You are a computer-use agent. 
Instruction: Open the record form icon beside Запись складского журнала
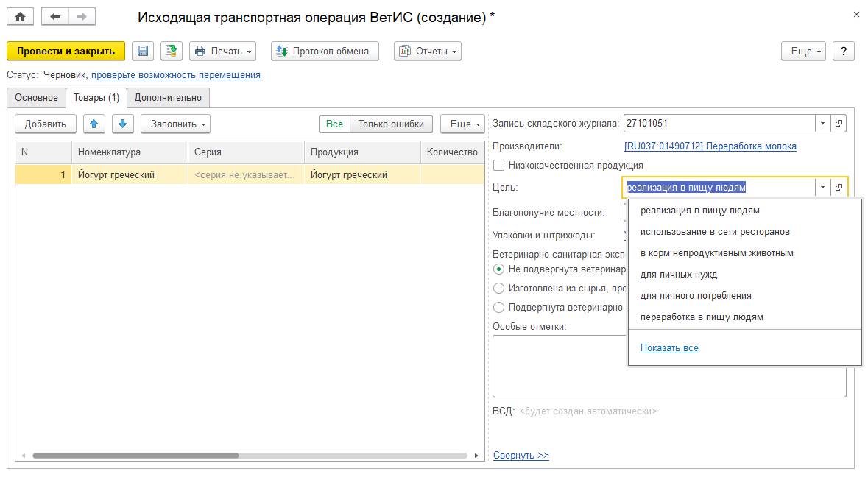coord(839,124)
